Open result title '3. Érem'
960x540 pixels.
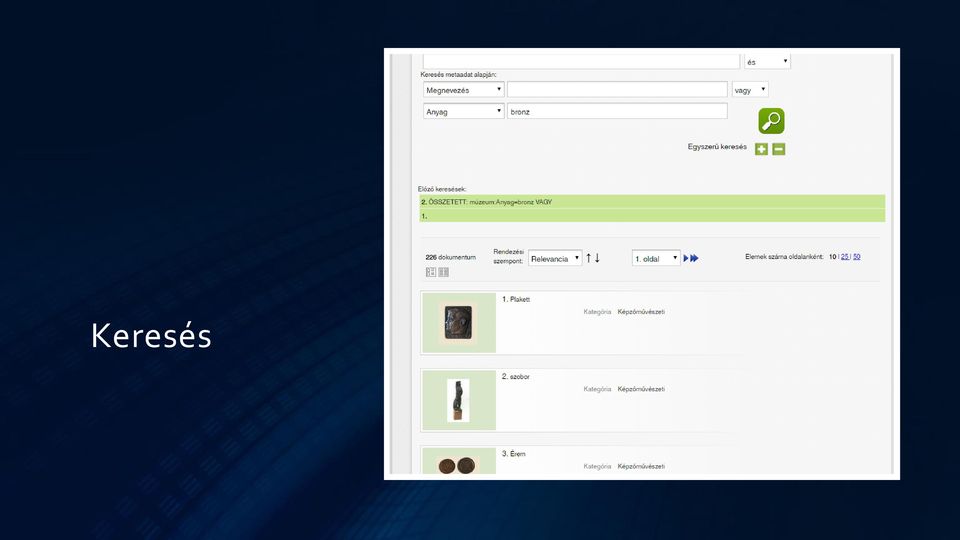[x=514, y=454]
